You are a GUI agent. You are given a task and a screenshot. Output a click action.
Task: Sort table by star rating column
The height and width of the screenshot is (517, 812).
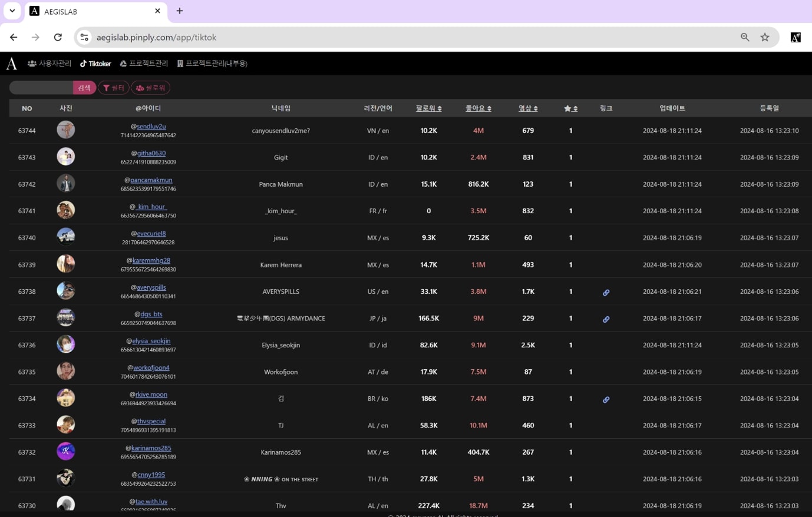click(x=570, y=108)
